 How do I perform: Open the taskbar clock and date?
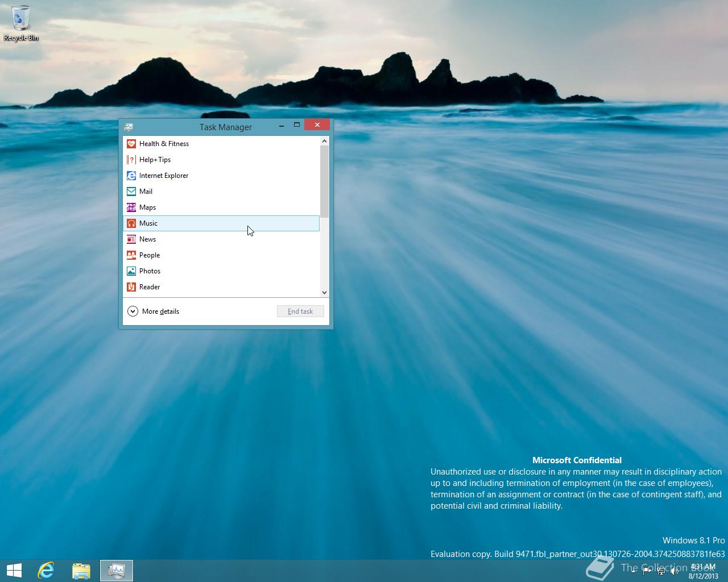[x=703, y=571]
